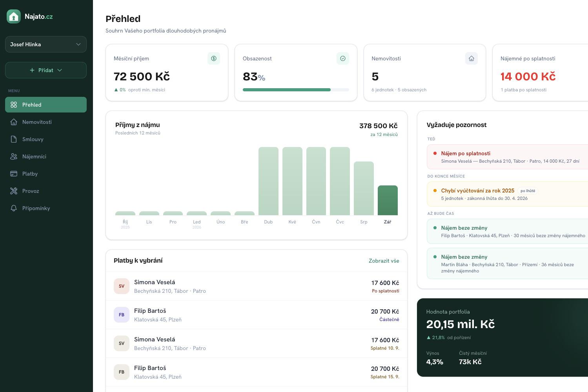Screen dimensions: 588x392
Task: Open Filip Bartoš Částečně payment row
Action: coord(257,315)
